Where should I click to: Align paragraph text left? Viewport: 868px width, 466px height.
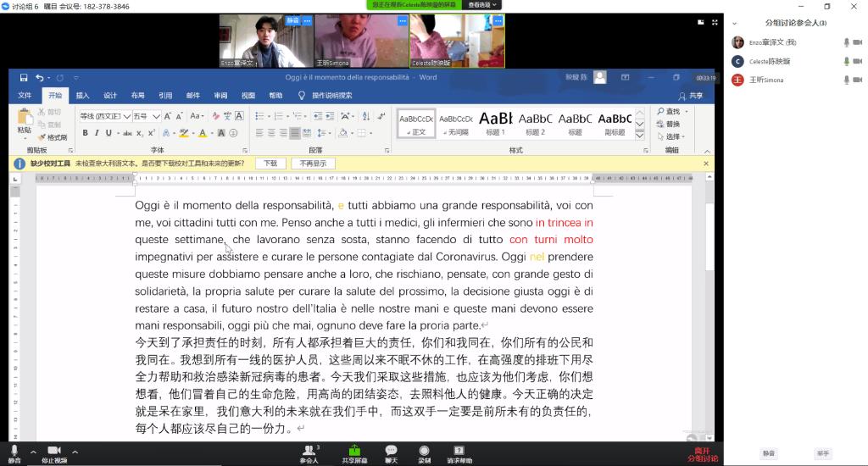point(259,133)
